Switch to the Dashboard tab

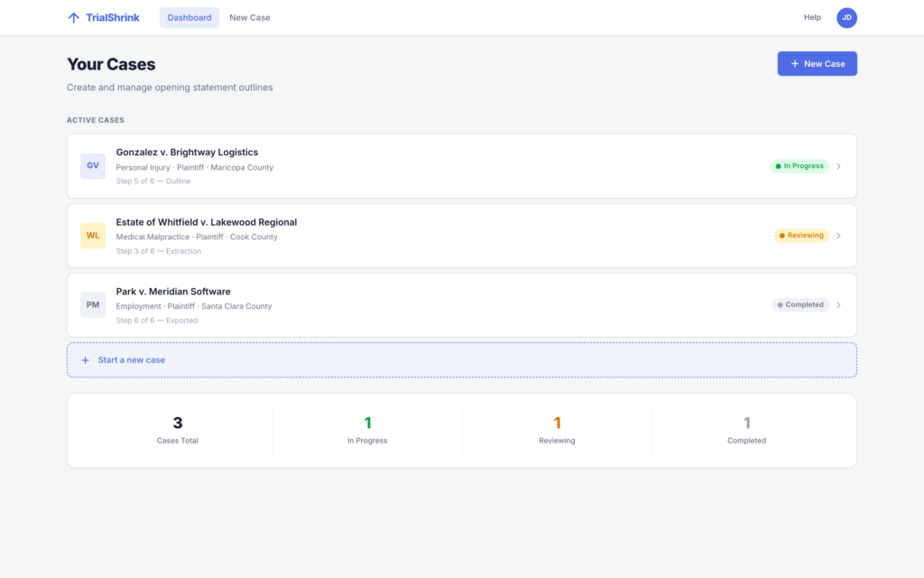click(189, 18)
